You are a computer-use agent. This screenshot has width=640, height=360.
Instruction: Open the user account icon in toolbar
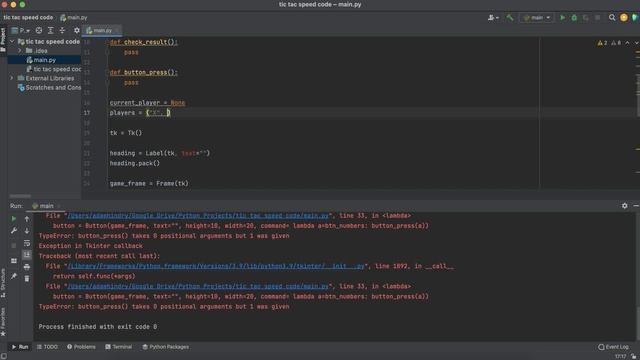click(x=491, y=18)
